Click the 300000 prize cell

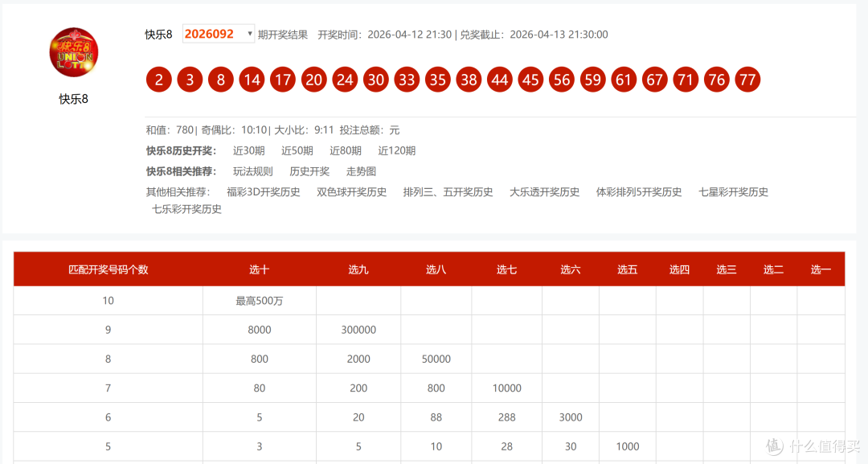pos(358,330)
